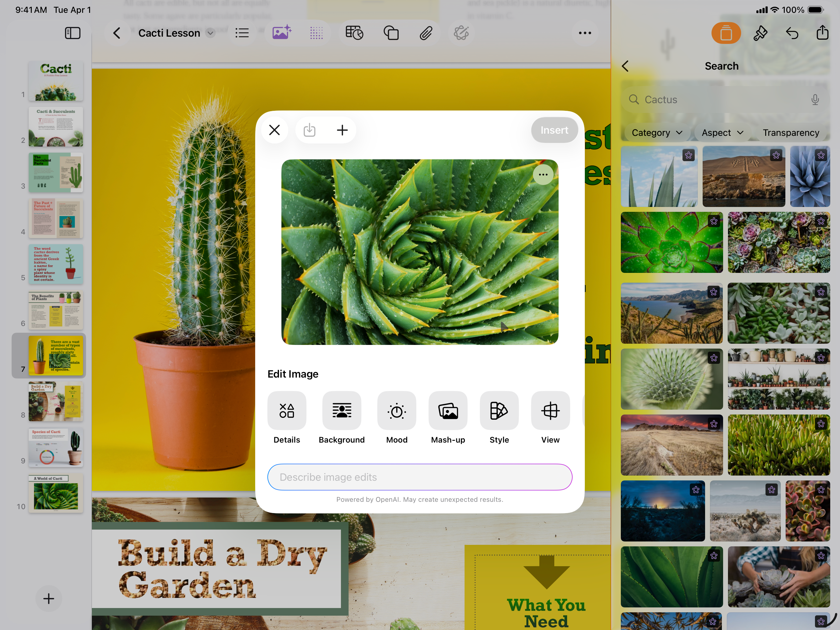Open the AI image generation tool
The image size is (840, 630).
282,33
